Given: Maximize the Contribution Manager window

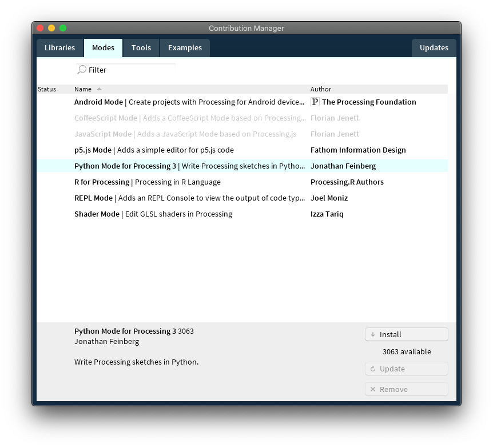Looking at the screenshot, I should pos(63,28).
